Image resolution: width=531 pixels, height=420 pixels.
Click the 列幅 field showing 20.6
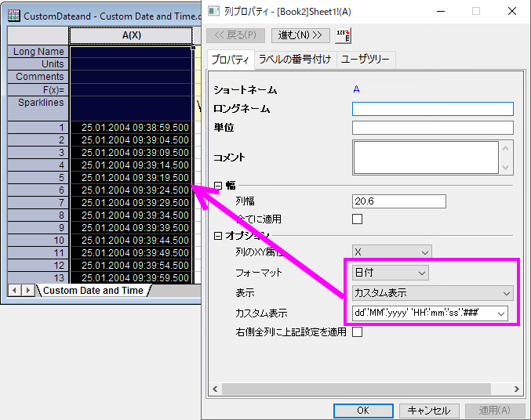pyautogui.click(x=399, y=201)
